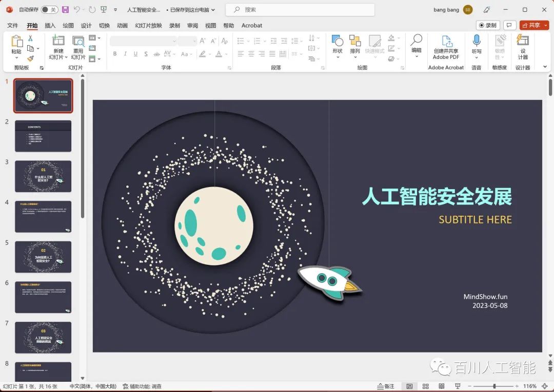The width and height of the screenshot is (554, 392).
Task: Select slide 3 thumbnail in the panel
Action: pos(43,176)
